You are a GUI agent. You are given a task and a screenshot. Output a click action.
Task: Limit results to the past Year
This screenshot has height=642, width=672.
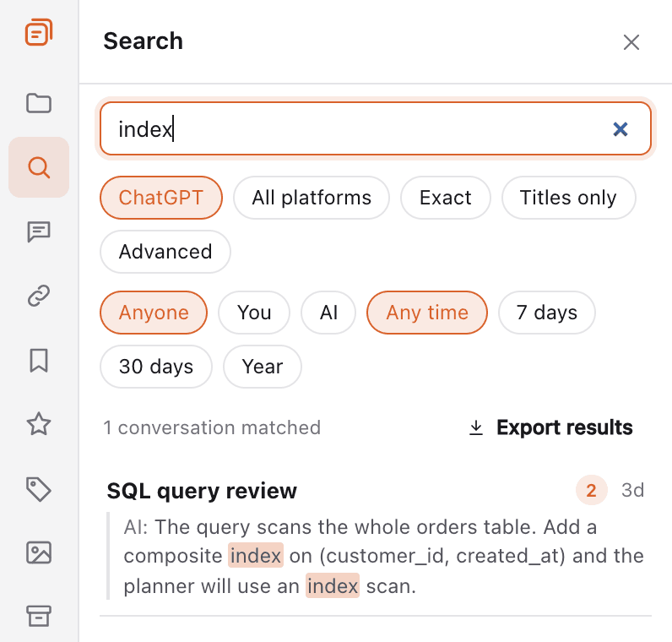click(x=263, y=367)
